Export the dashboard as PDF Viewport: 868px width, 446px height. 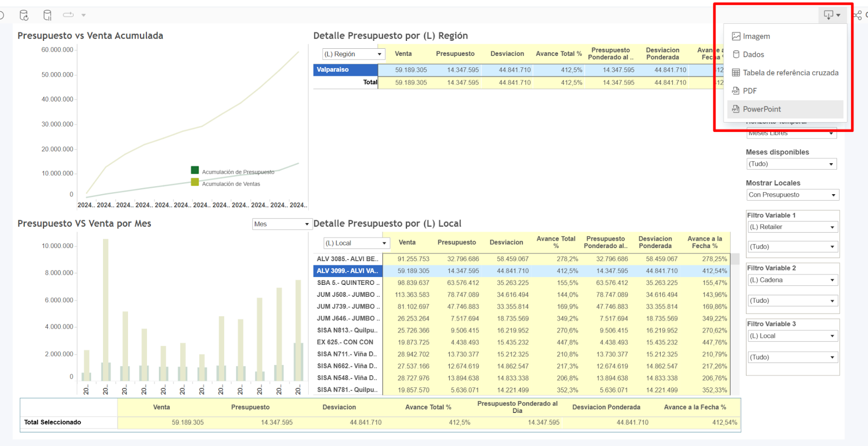[750, 91]
